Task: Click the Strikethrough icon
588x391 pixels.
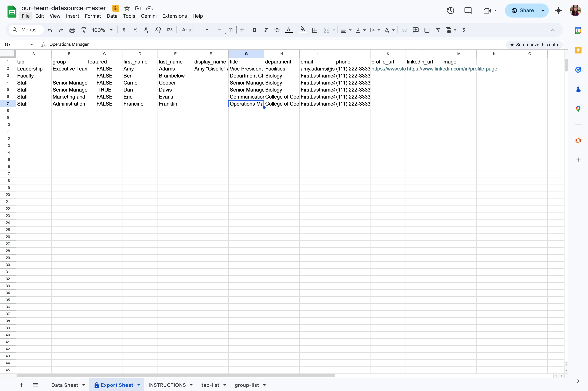Action: point(277,30)
